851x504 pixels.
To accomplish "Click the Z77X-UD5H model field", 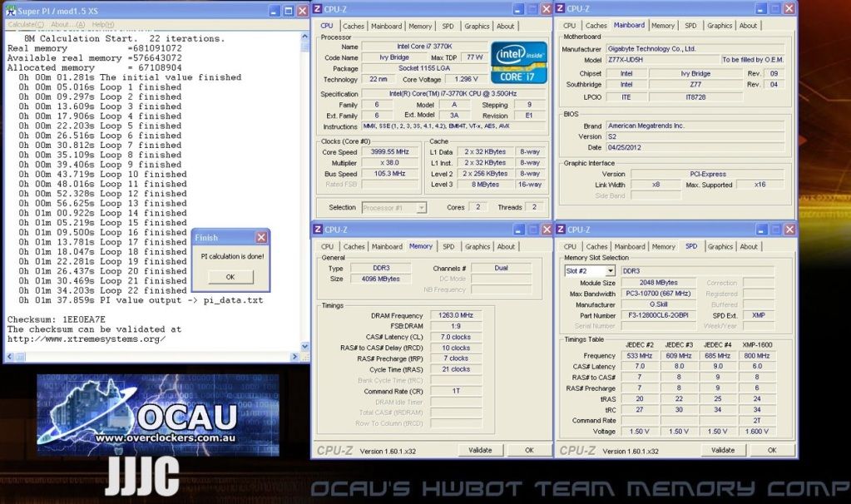I will [x=661, y=60].
